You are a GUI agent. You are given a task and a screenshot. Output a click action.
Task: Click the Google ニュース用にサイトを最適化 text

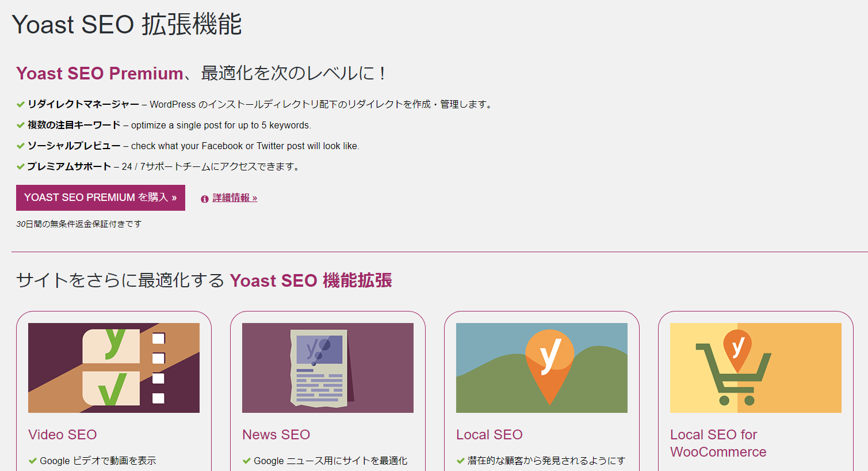[331, 461]
